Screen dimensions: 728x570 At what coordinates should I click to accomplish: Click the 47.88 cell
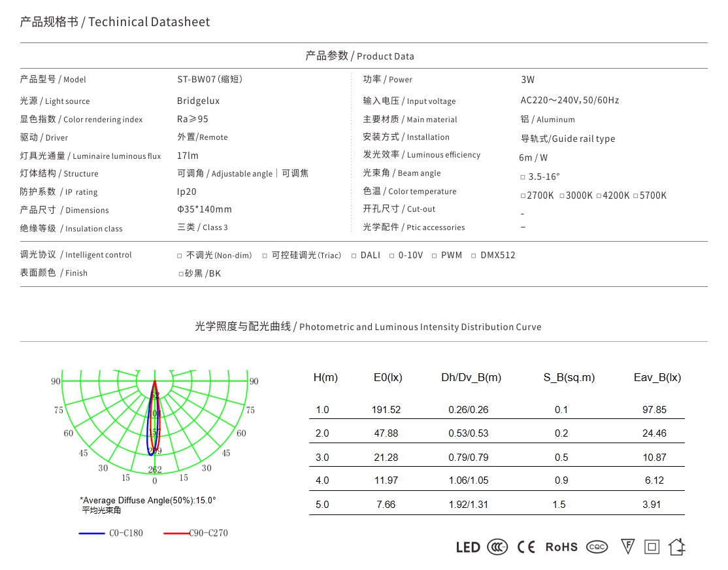click(386, 433)
